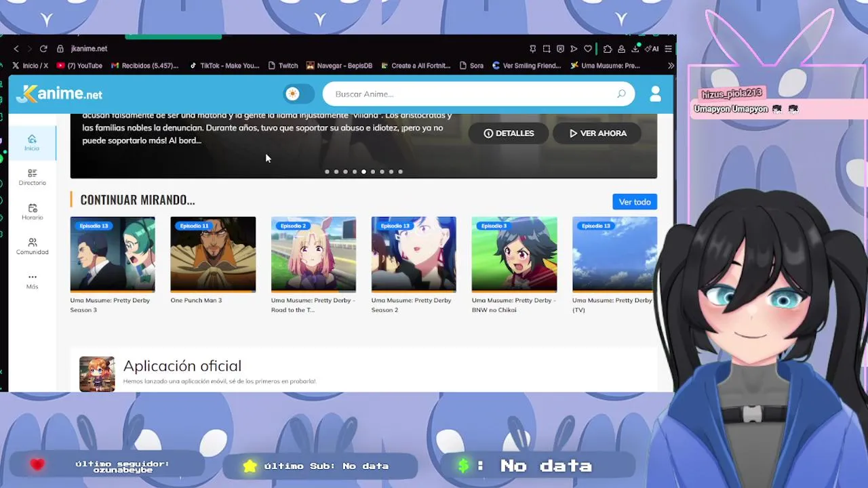868x488 pixels.
Task: Open Uma Musume: Pretty Derby (TV) thumbnail
Action: point(614,255)
